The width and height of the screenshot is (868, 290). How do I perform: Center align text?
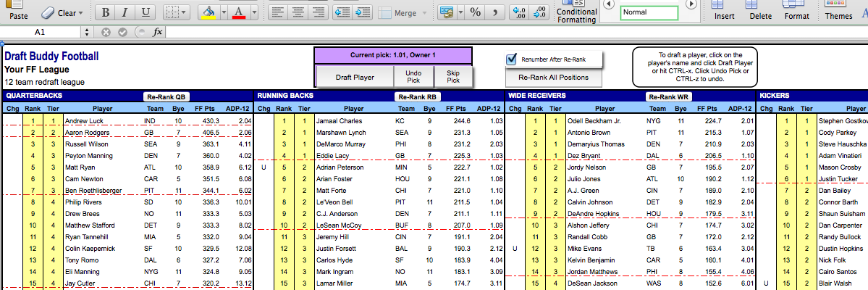(x=298, y=12)
